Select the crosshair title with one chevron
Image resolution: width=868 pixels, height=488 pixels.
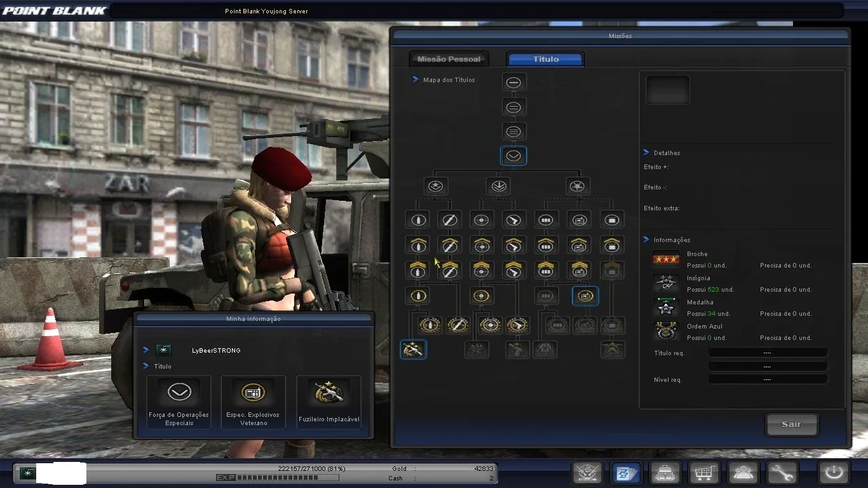(482, 245)
